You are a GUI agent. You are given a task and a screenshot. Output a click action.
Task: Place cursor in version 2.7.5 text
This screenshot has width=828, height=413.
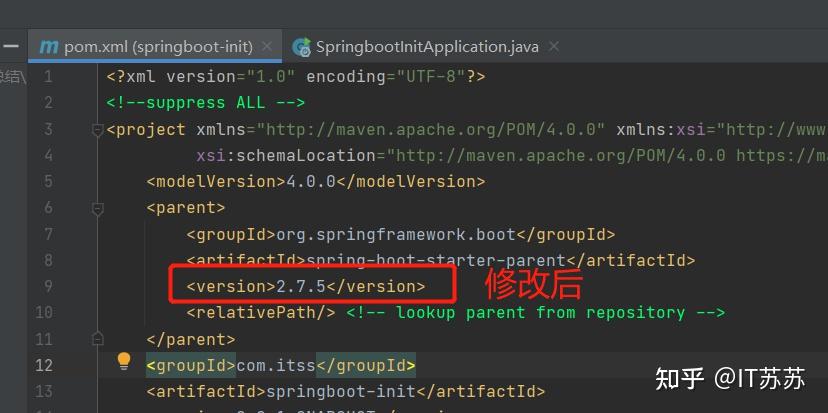pyautogui.click(x=302, y=286)
